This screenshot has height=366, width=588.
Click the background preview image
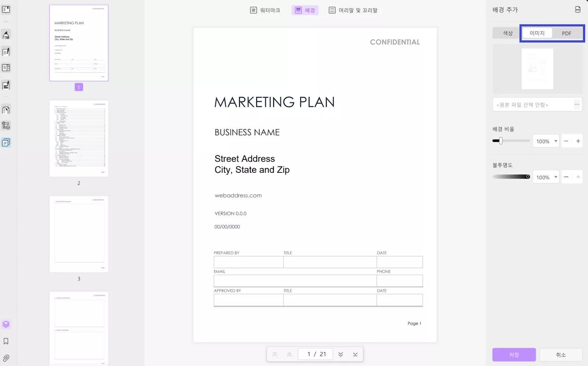[x=537, y=69]
